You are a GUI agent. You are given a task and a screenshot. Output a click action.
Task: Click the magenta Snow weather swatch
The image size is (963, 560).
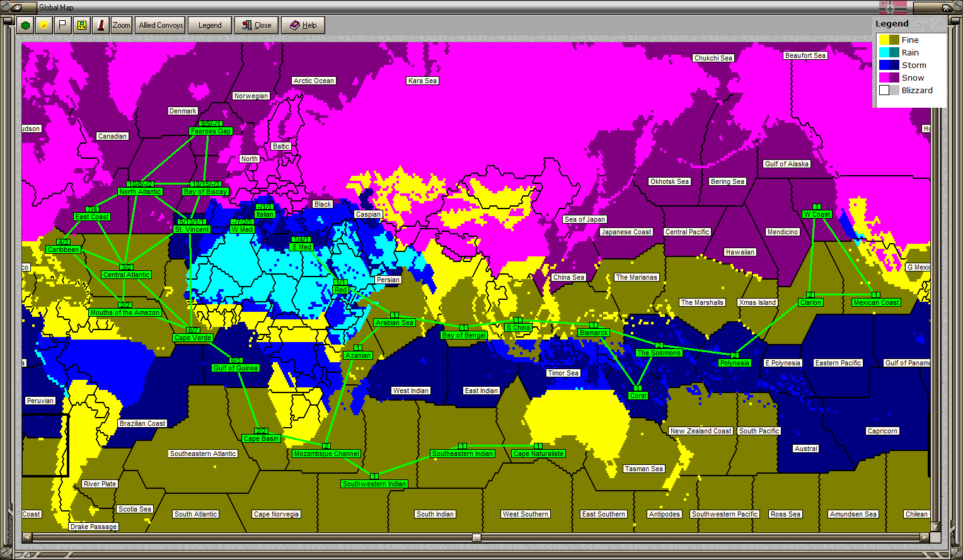tap(884, 77)
